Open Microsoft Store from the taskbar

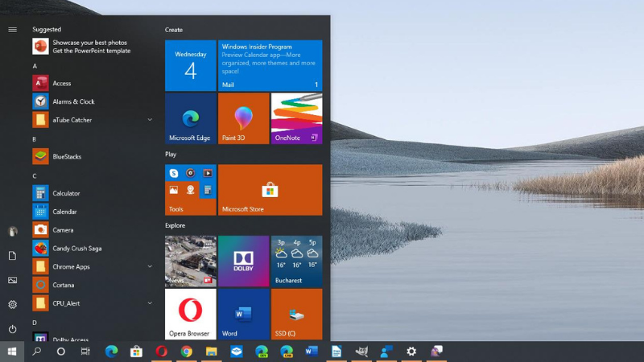pyautogui.click(x=136, y=352)
